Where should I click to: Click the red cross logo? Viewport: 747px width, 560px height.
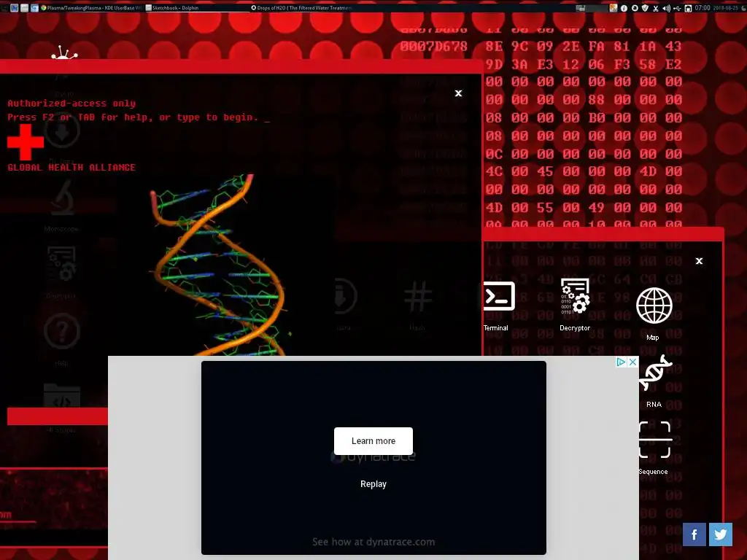click(26, 142)
